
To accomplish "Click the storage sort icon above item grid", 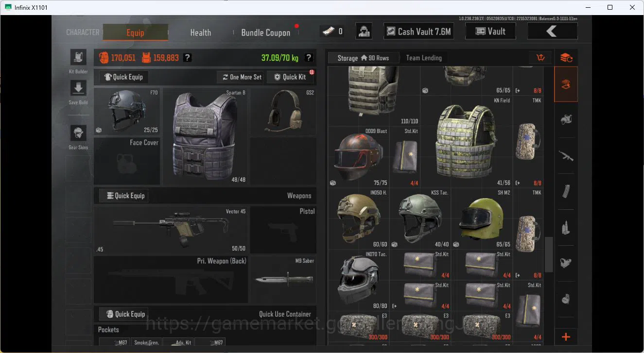I will (540, 58).
